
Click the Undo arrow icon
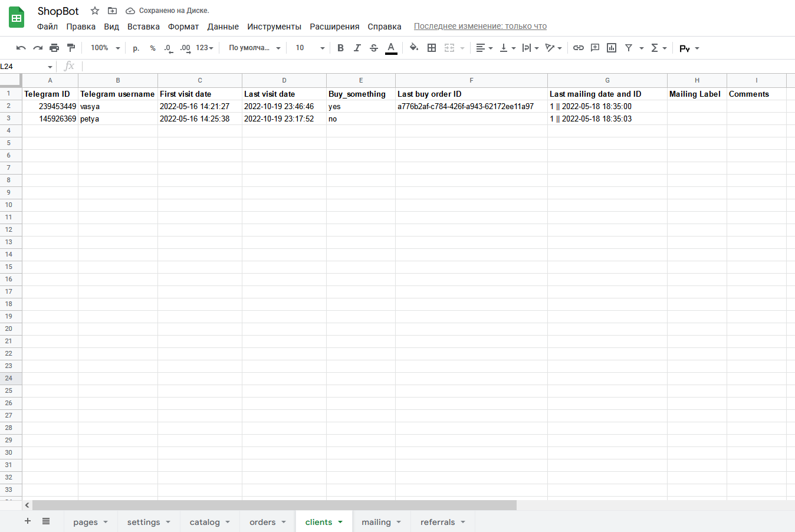(x=21, y=48)
